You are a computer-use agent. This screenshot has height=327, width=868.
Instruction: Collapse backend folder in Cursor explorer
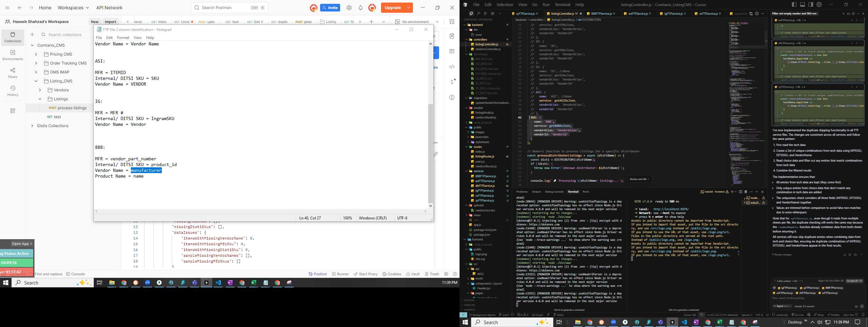pyautogui.click(x=465, y=25)
